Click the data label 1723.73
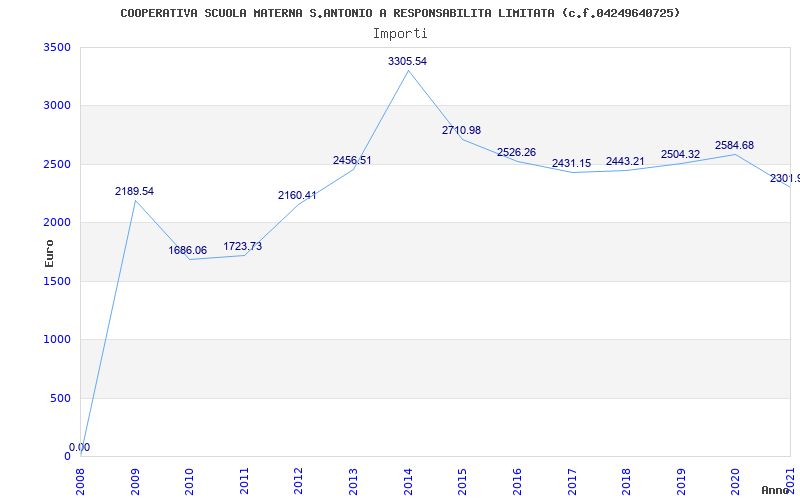The width and height of the screenshot is (800, 500). point(242,246)
